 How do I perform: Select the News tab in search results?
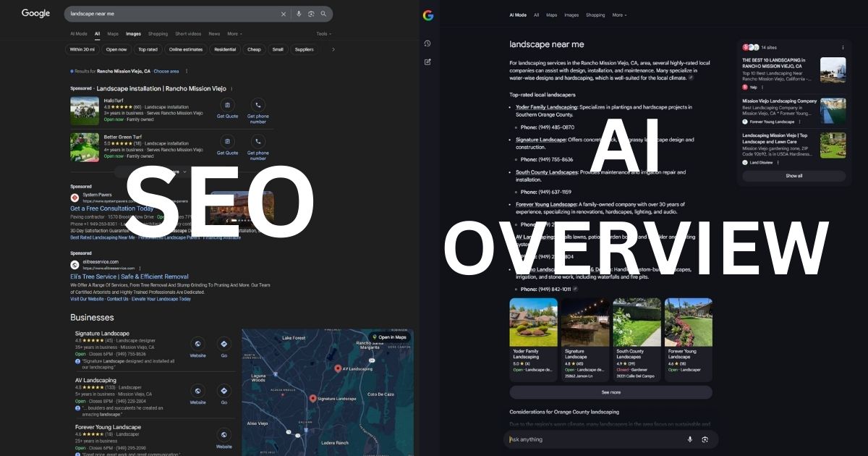[214, 33]
